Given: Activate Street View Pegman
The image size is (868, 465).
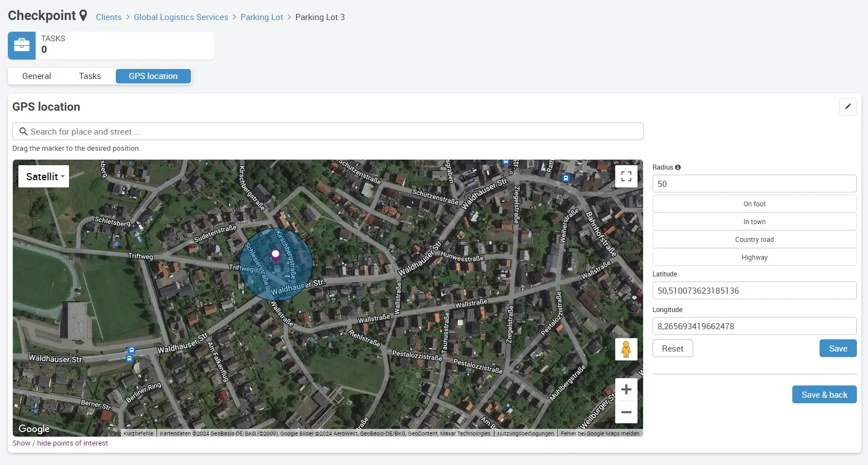Looking at the screenshot, I should coord(626,349).
